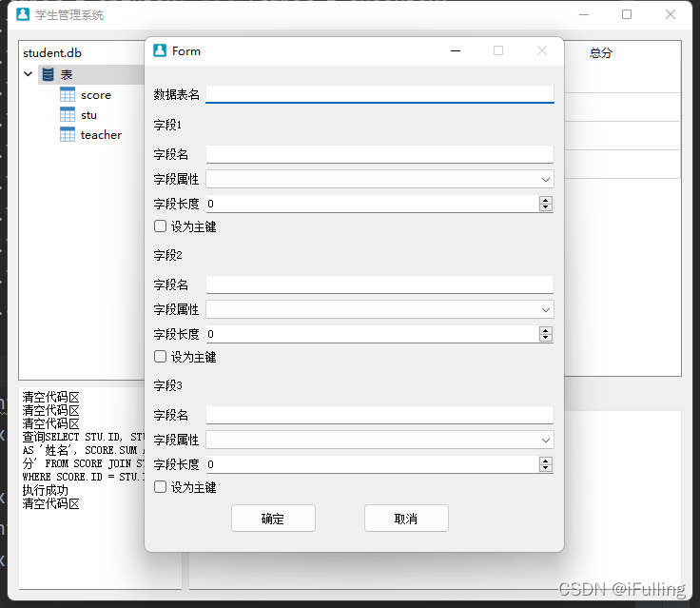Viewport: 700px width, 608px height.
Task: Focus the 字段3 字段名 input
Action: pyautogui.click(x=379, y=415)
